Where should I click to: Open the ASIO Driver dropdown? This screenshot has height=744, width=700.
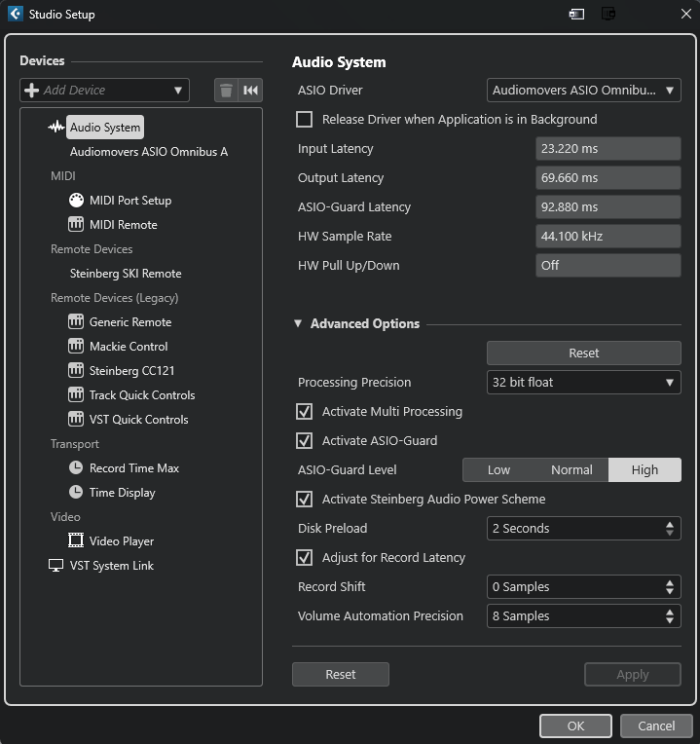(583, 91)
